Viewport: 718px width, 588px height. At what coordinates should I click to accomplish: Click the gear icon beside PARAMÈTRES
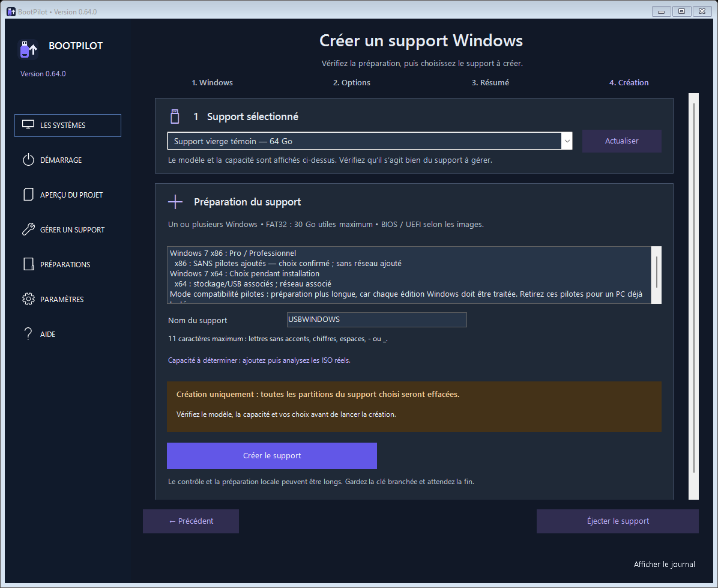pyautogui.click(x=28, y=299)
